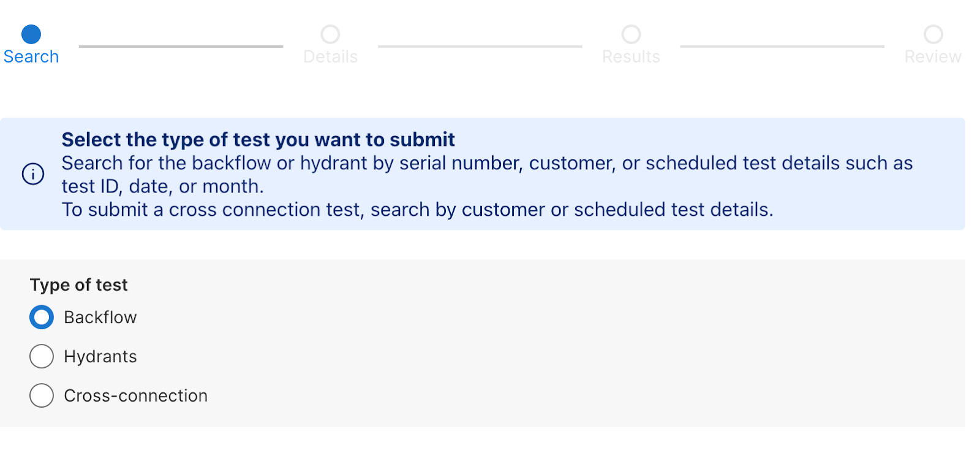This screenshot has width=980, height=453.
Task: Click progress line between Search and Details
Action: pos(181,46)
